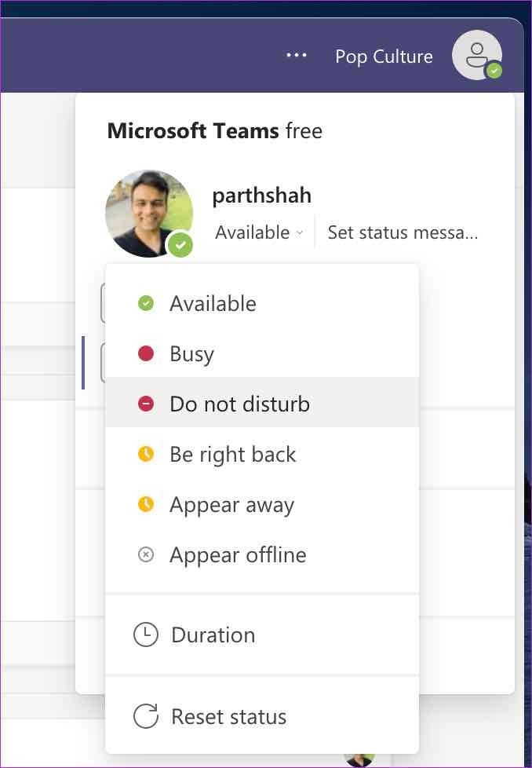Set status to Be right back
The width and height of the screenshot is (532, 768).
tap(262, 454)
